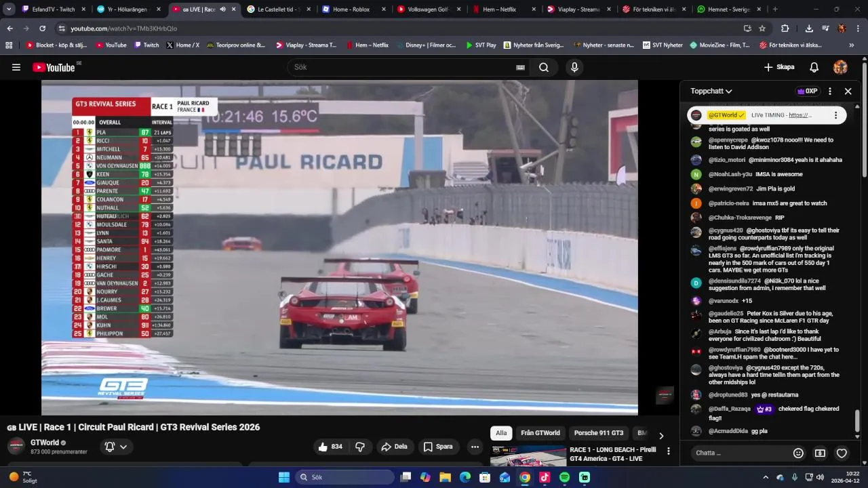The image size is (868, 488).
Task: Click the Spara save button
Action: pyautogui.click(x=438, y=447)
